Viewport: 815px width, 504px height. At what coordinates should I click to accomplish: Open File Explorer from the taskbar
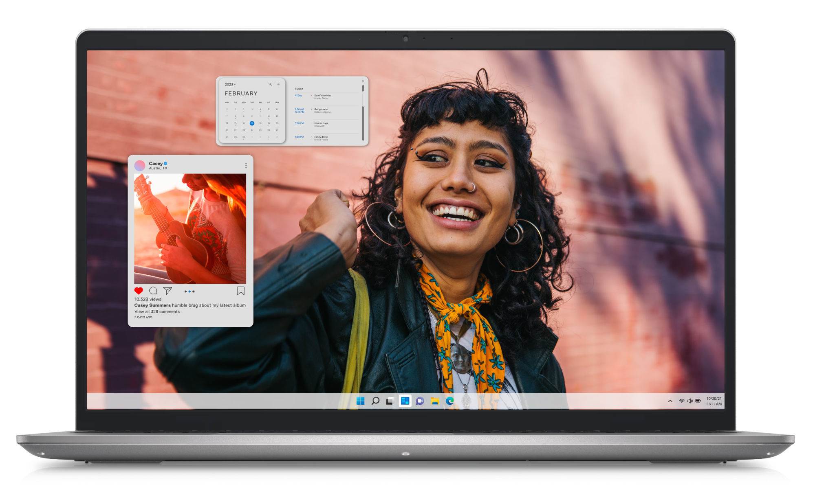[435, 401]
